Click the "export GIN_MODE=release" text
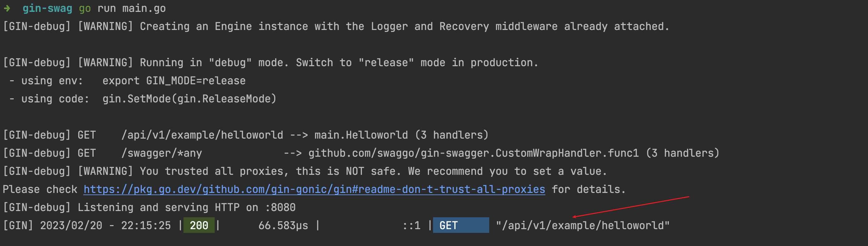The image size is (868, 246). (x=174, y=81)
